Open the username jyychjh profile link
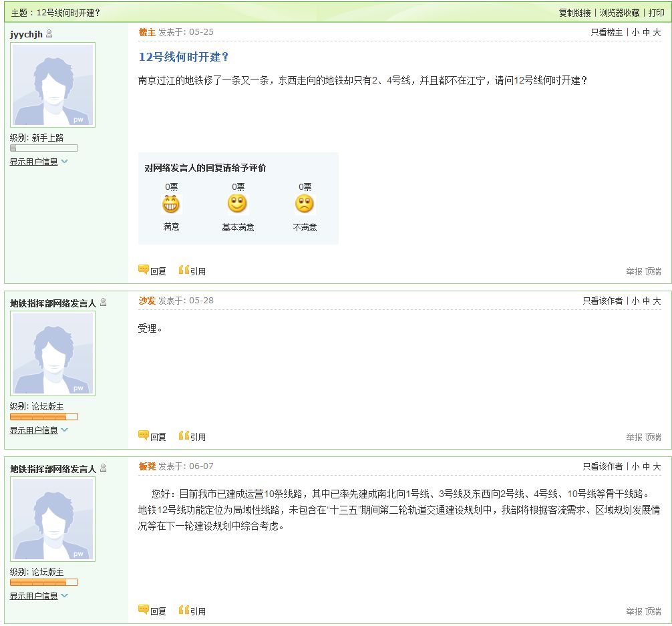The width and height of the screenshot is (672, 626). click(26, 34)
